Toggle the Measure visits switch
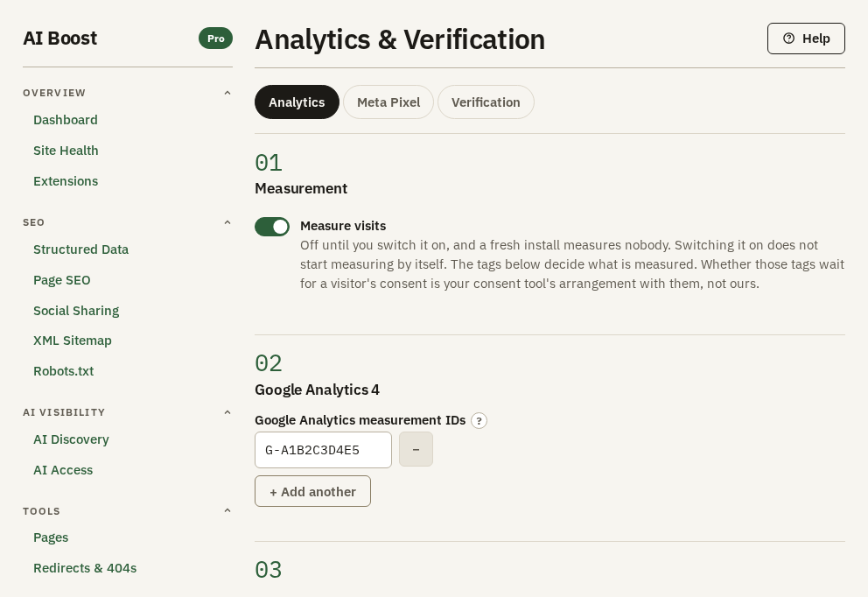 (x=272, y=227)
